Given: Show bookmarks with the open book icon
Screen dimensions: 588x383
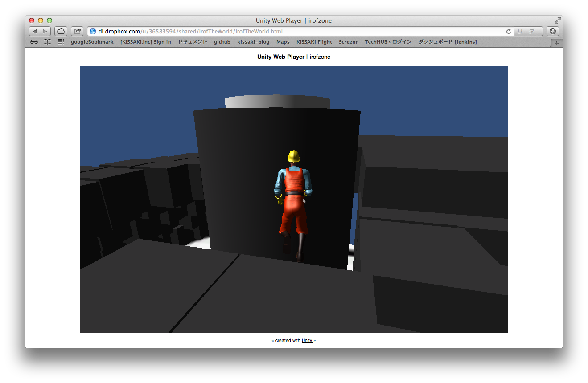Looking at the screenshot, I should [x=47, y=42].
